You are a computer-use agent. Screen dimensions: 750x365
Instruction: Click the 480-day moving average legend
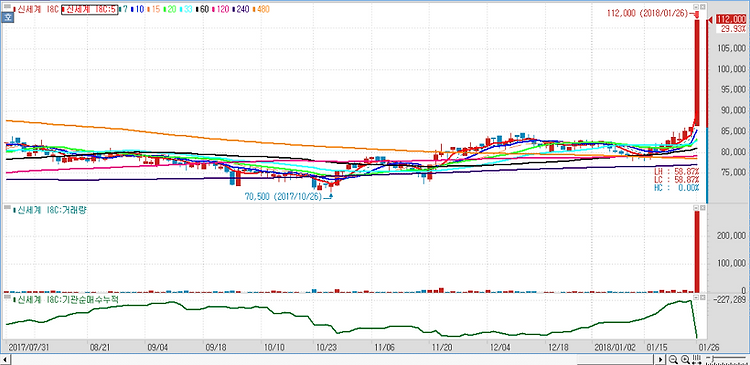pos(261,9)
